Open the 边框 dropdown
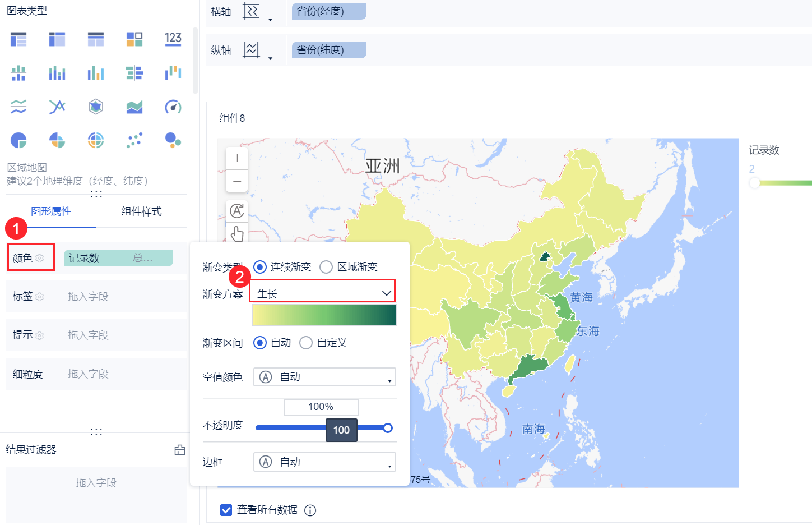 click(x=324, y=462)
